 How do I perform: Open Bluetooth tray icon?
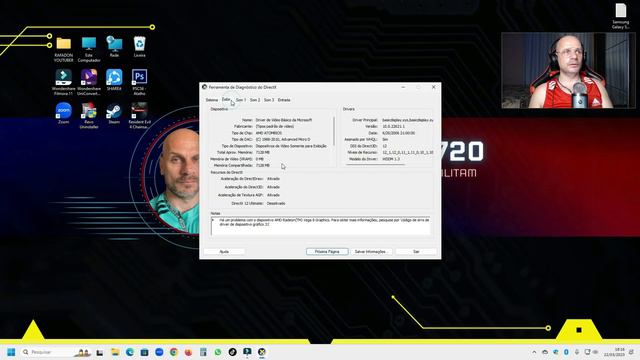(x=566, y=352)
